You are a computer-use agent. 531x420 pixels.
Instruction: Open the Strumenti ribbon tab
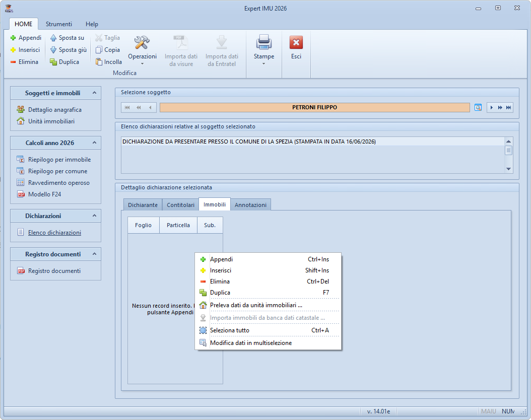pyautogui.click(x=59, y=24)
